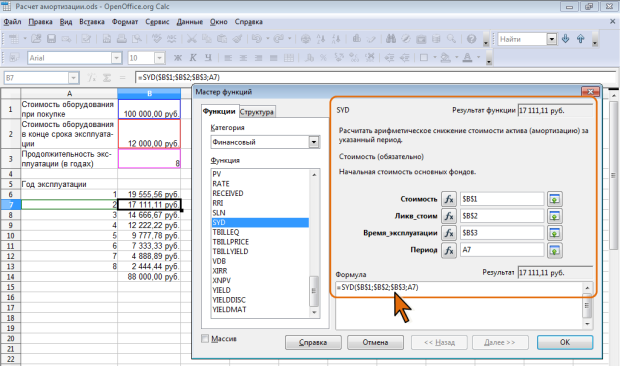The width and height of the screenshot is (620, 366).
Task: Open the Формат menu
Action: pyautogui.click(x=125, y=22)
